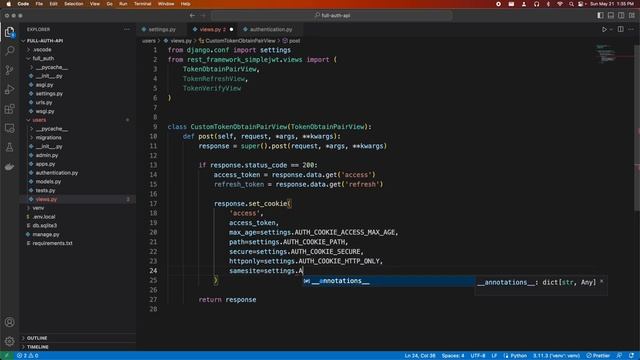This screenshot has width=640, height=360.
Task: Collapse the users folder
Action: (39, 120)
